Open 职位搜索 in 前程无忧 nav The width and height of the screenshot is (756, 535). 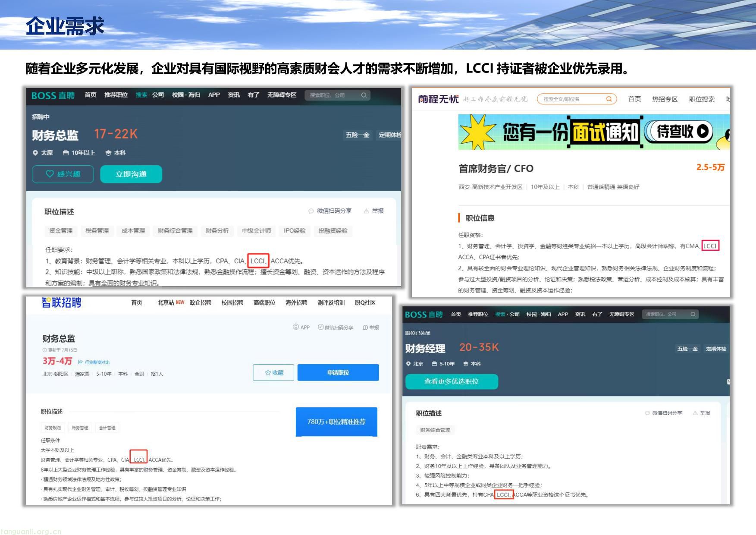[702, 99]
